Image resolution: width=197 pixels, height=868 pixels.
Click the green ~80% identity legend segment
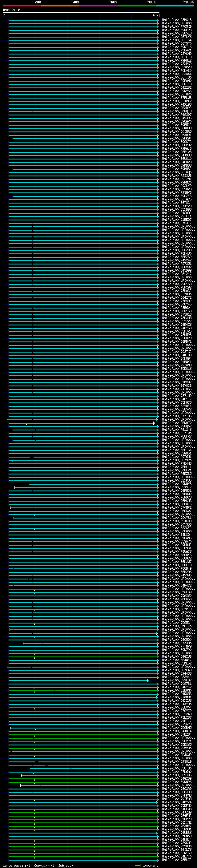pyautogui.click(x=137, y=6)
